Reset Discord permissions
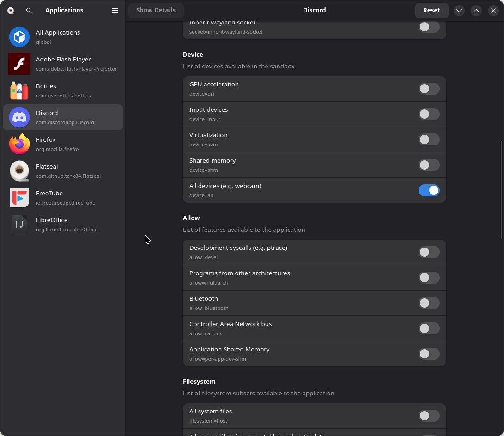The width and height of the screenshot is (504, 436). tap(431, 10)
